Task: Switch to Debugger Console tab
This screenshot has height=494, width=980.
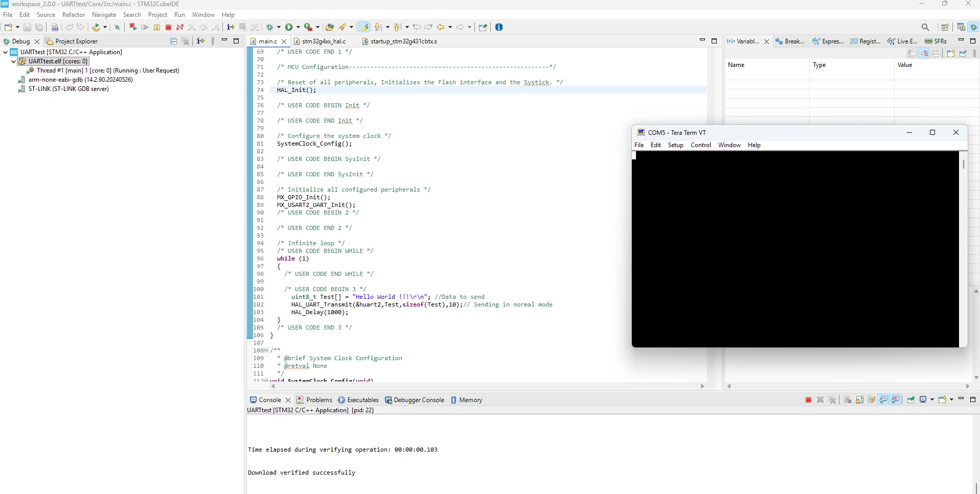Action: (x=415, y=400)
